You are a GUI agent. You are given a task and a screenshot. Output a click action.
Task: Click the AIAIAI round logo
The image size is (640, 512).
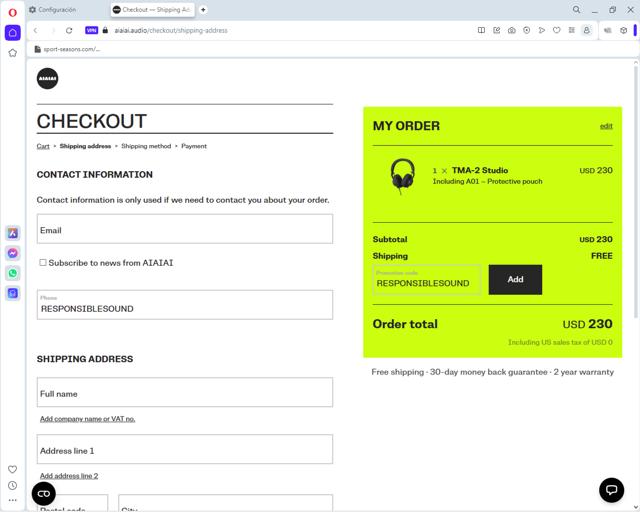coord(47,78)
